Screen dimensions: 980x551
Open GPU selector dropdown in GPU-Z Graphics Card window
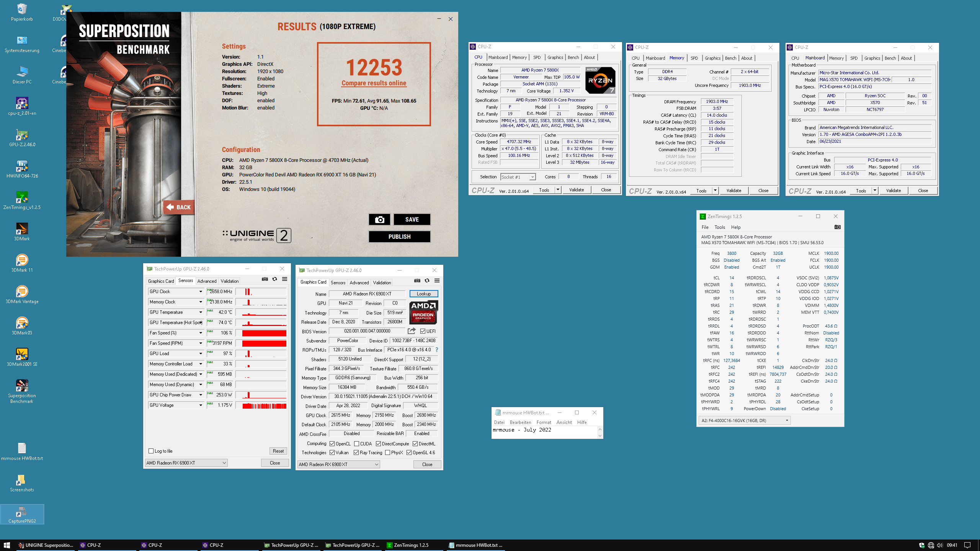coord(338,464)
